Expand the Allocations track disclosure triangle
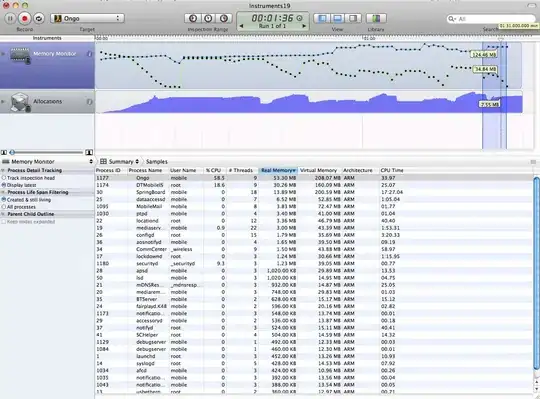540x399 pixels. (x=3, y=102)
